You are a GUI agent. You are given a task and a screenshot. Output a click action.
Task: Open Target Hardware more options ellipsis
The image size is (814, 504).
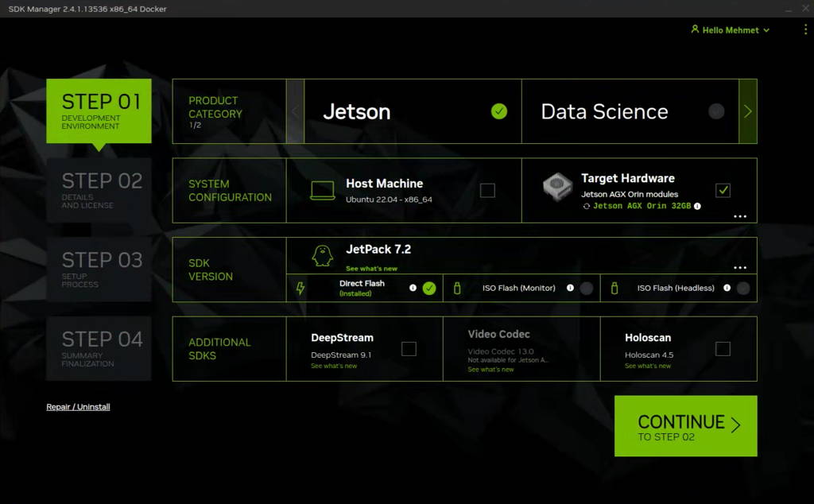(x=740, y=216)
